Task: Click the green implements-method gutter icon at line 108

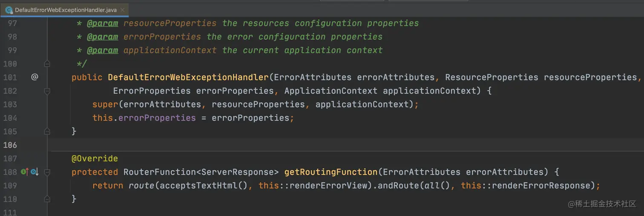Action: (24, 172)
